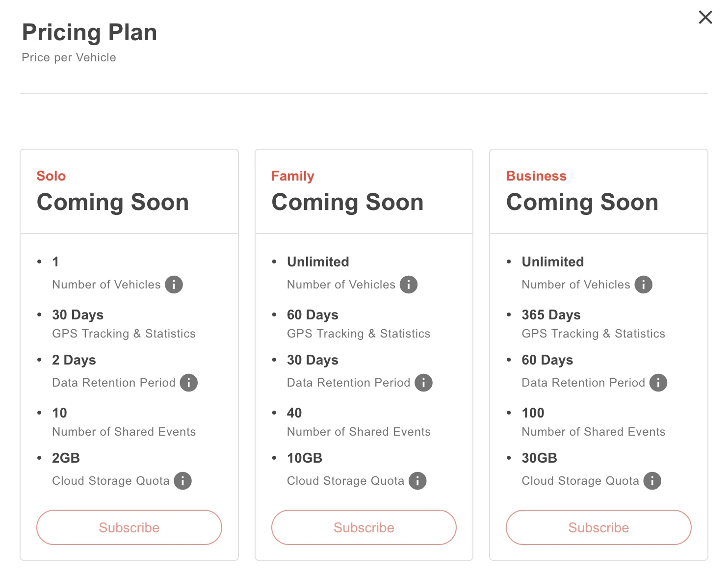Open info icon beside Business Data Retention Period
Screen dimensions: 728x575
point(658,383)
